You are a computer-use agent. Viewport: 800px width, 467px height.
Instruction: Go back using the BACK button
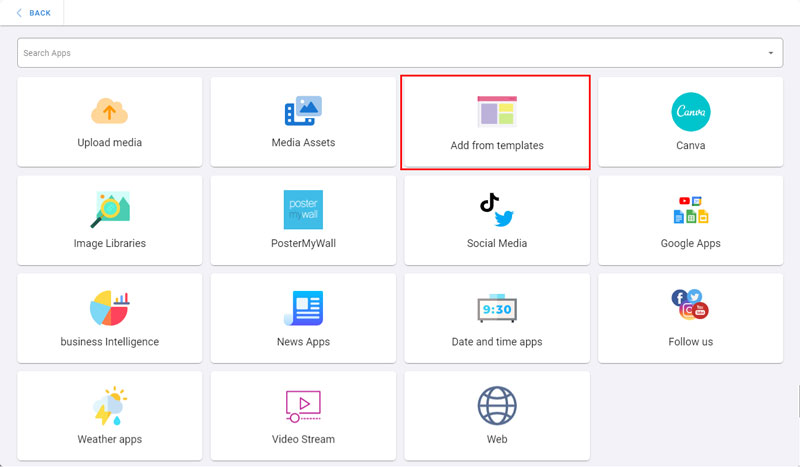(40, 13)
